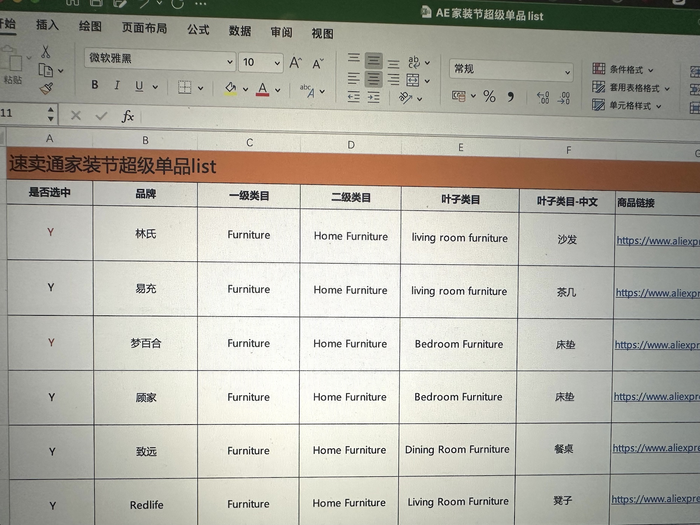
Task: Select the cell containing Redlife
Action: point(146,505)
